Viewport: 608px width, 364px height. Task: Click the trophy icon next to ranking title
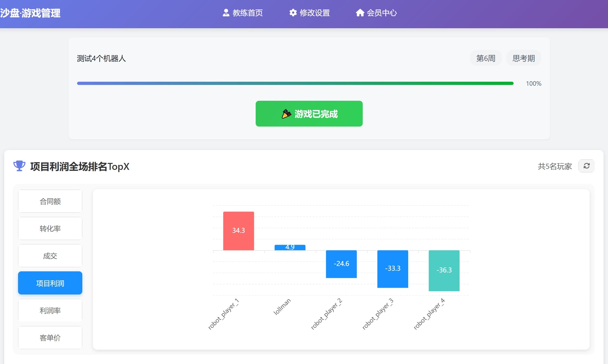pos(20,166)
